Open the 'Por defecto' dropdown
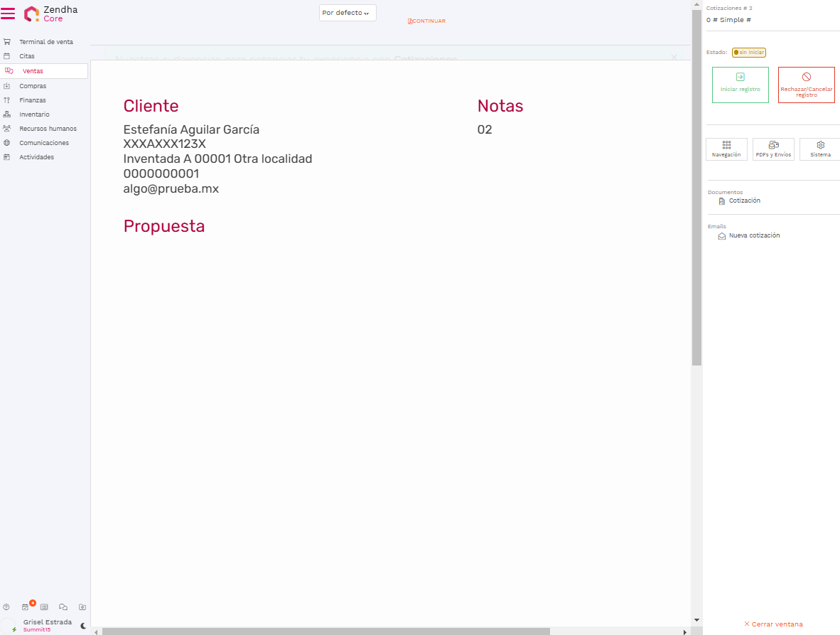The height and width of the screenshot is (635, 840). coord(347,13)
